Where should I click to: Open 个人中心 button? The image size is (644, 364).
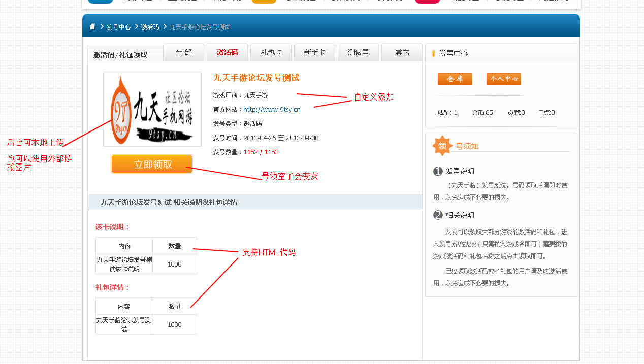point(504,79)
